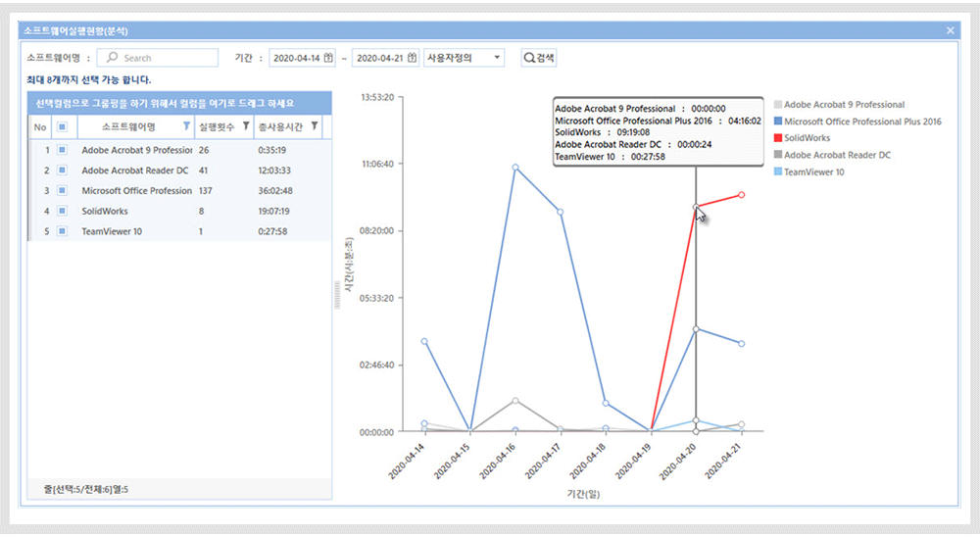The width and height of the screenshot is (980, 537).
Task: Toggle Microsoft Office Professional Plus 2016 legend swatch
Action: click(778, 122)
